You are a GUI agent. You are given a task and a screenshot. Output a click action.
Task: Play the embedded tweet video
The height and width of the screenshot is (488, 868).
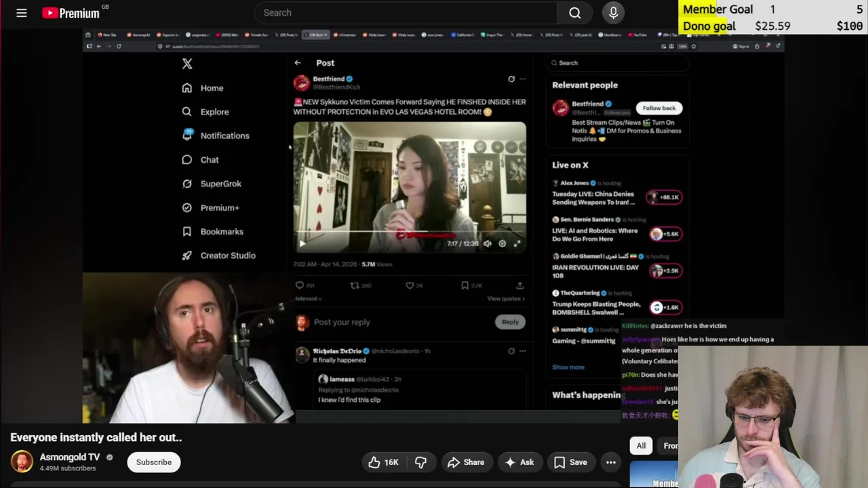coord(302,243)
